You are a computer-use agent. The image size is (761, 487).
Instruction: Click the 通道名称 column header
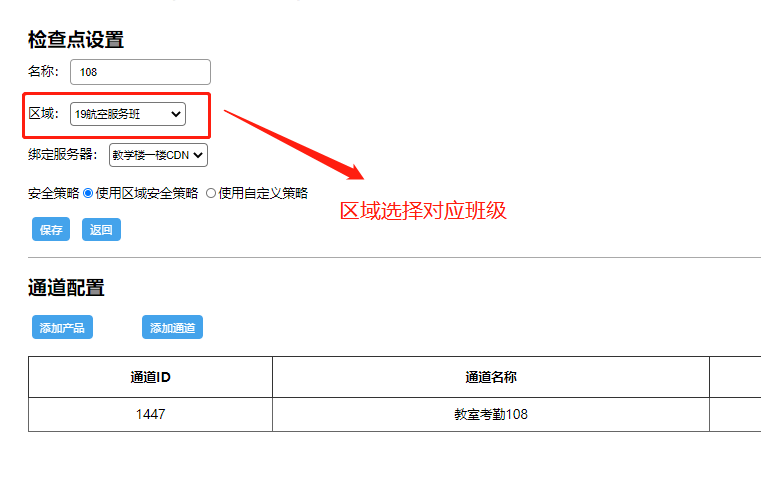point(490,377)
